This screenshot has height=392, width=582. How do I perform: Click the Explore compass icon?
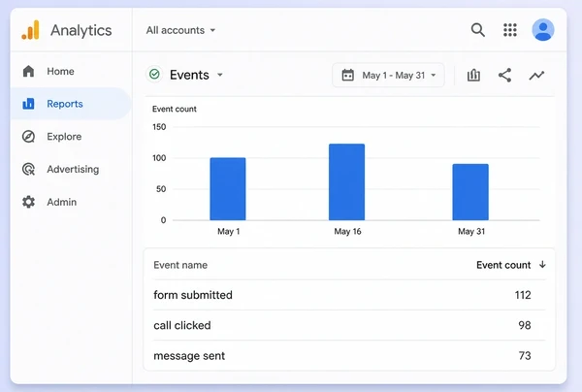coord(28,136)
